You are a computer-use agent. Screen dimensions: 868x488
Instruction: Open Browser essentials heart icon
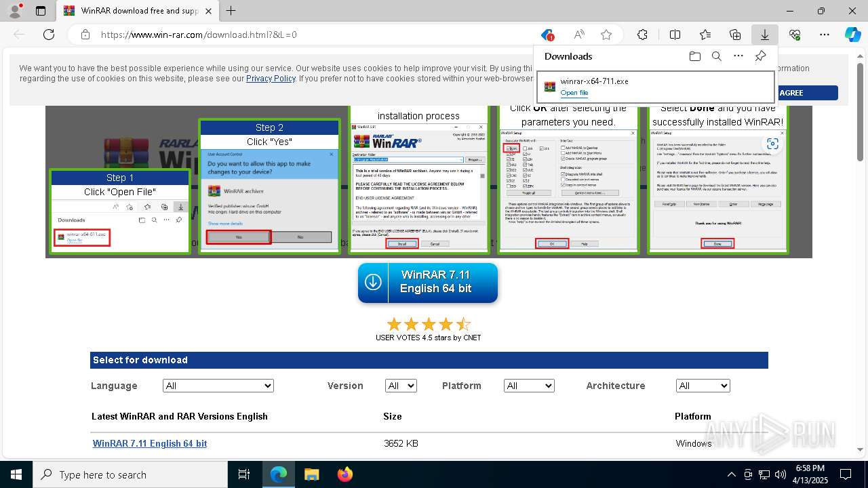795,35
